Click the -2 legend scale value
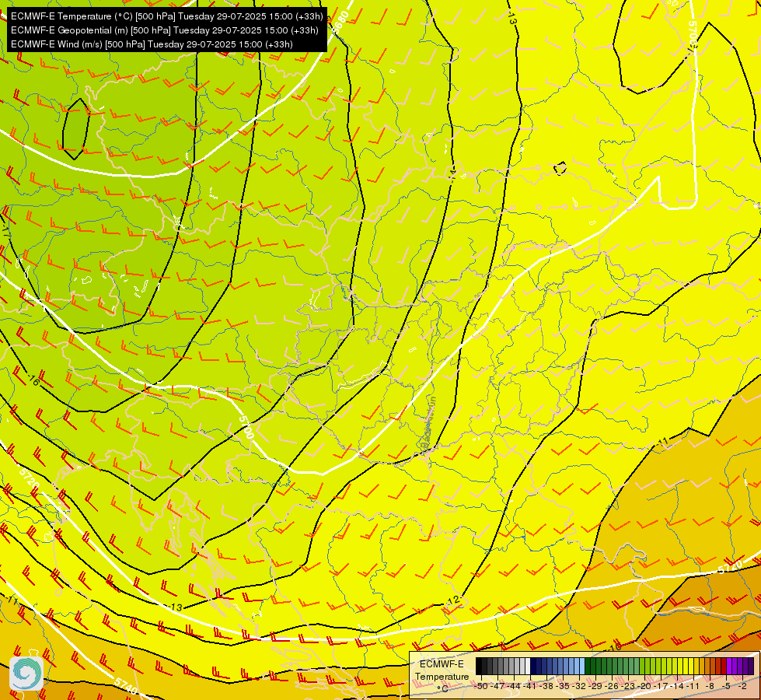 pyautogui.click(x=742, y=687)
